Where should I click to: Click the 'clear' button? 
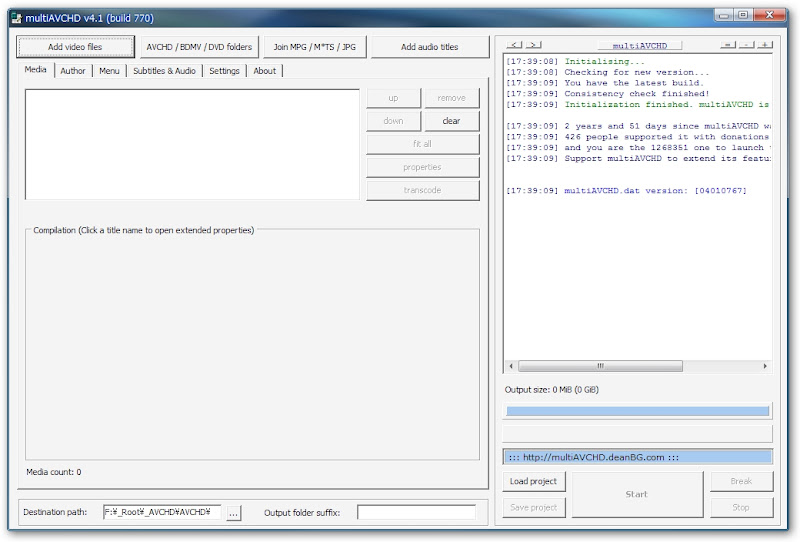[x=452, y=121]
